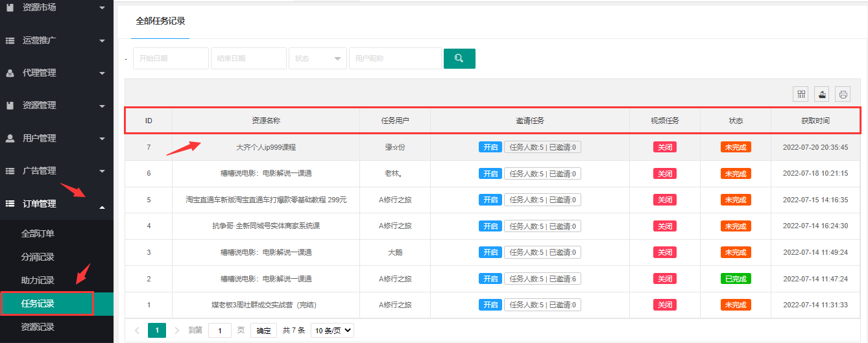
Task: Toggle 开启 invite task for row ID 7
Action: click(x=490, y=147)
